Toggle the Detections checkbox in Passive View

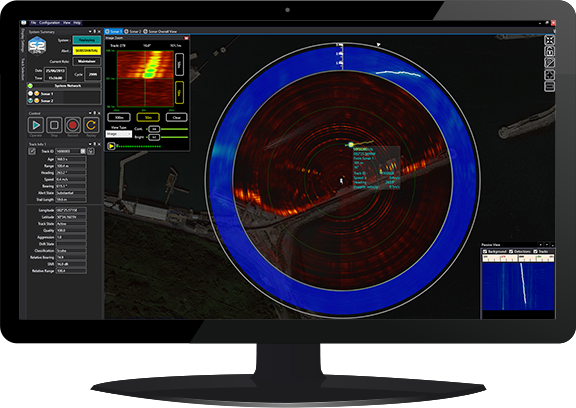511,252
